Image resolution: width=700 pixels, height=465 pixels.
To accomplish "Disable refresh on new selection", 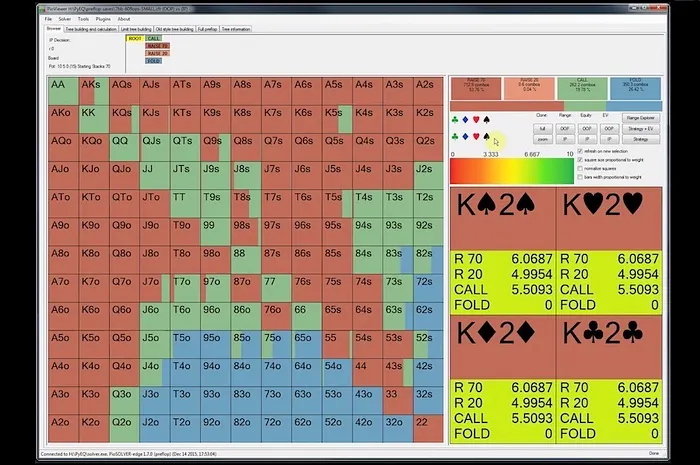I will [581, 150].
